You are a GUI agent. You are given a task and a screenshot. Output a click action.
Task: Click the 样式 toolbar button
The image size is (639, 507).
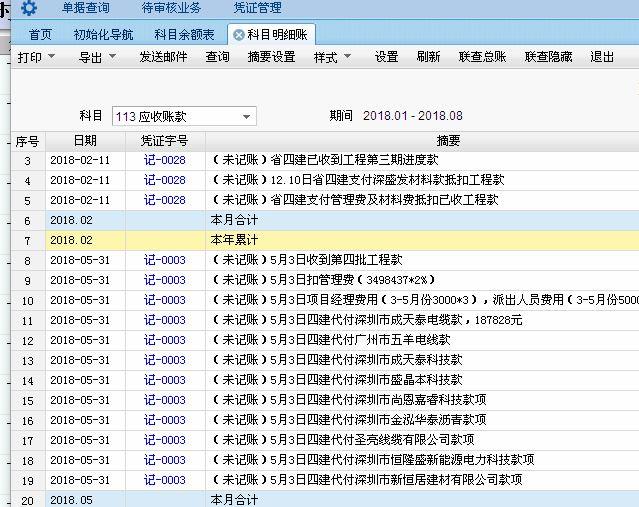click(326, 57)
